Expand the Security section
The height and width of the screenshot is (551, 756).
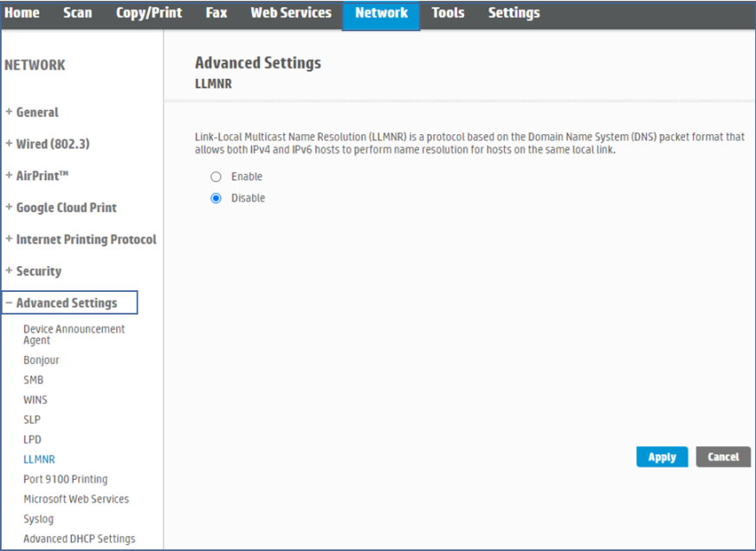pyautogui.click(x=38, y=271)
